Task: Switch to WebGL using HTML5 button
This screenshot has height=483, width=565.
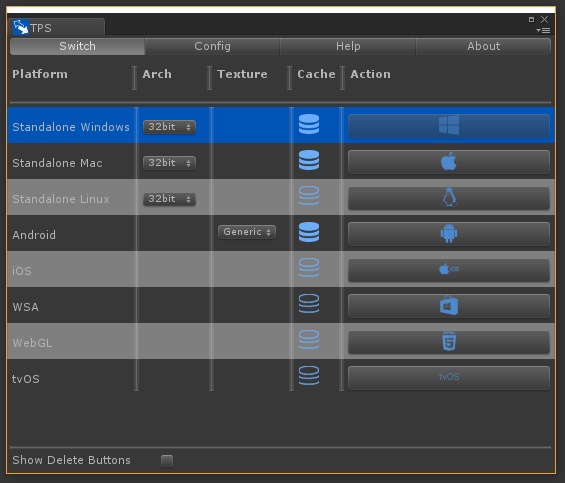Action: point(449,342)
